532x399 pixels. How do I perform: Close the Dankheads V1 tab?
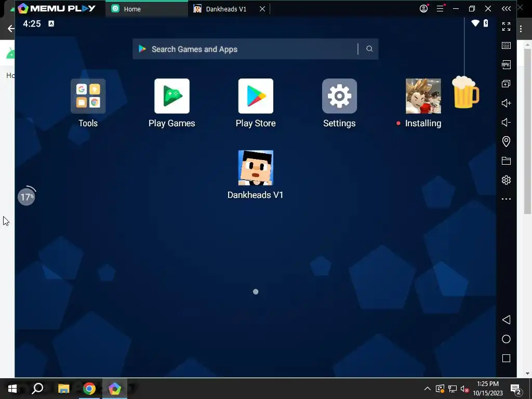(262, 9)
